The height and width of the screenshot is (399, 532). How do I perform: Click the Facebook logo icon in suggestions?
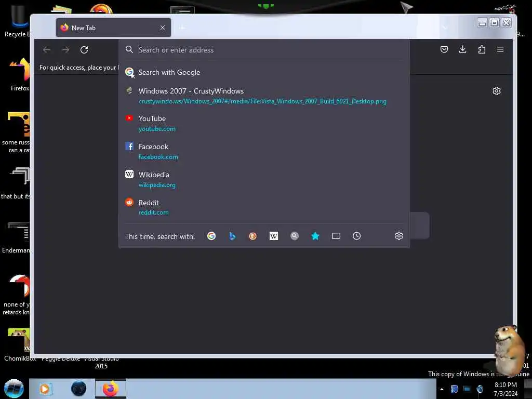129,146
